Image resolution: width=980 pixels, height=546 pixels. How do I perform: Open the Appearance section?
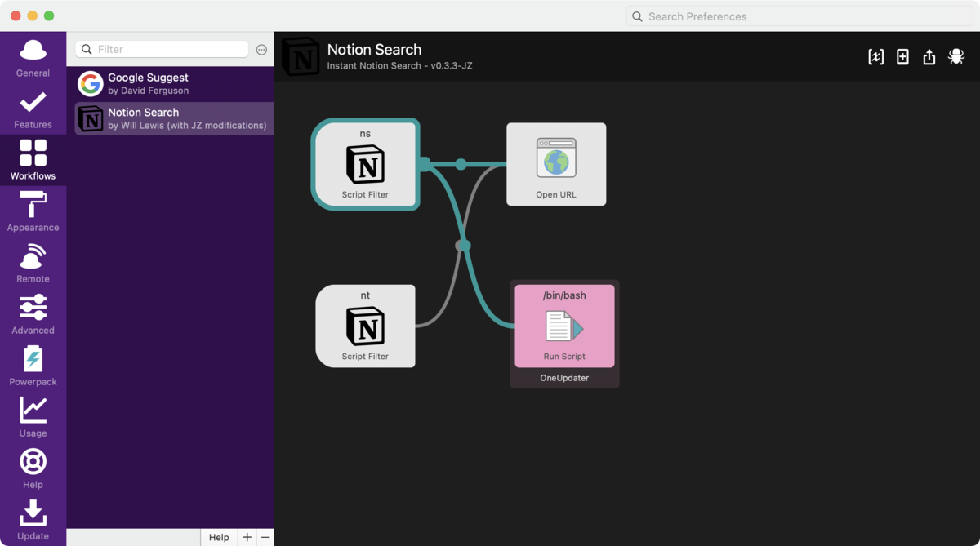(x=33, y=211)
